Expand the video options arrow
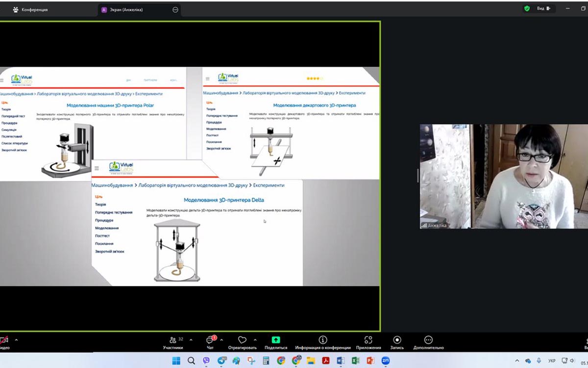588x368 pixels. tap(16, 340)
